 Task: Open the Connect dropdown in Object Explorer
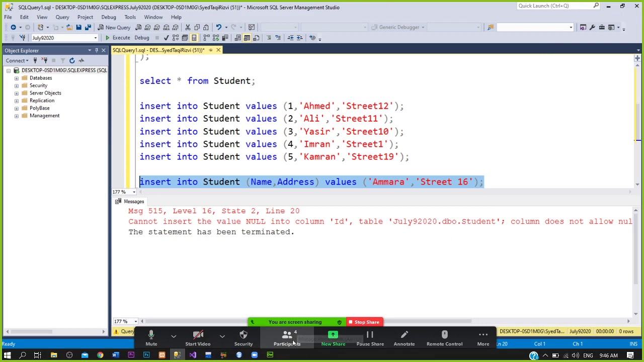point(18,60)
